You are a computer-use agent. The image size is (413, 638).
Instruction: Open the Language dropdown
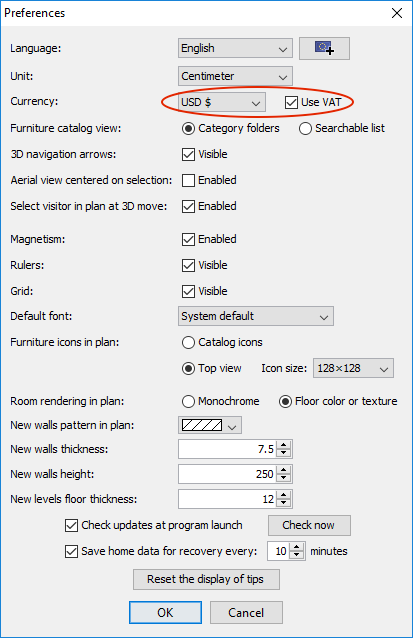(235, 48)
